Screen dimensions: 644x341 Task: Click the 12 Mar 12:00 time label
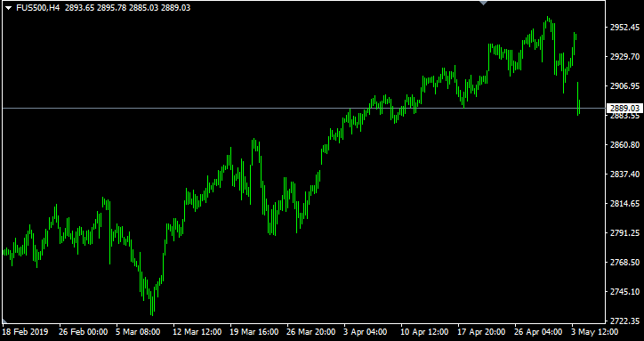[x=197, y=331]
